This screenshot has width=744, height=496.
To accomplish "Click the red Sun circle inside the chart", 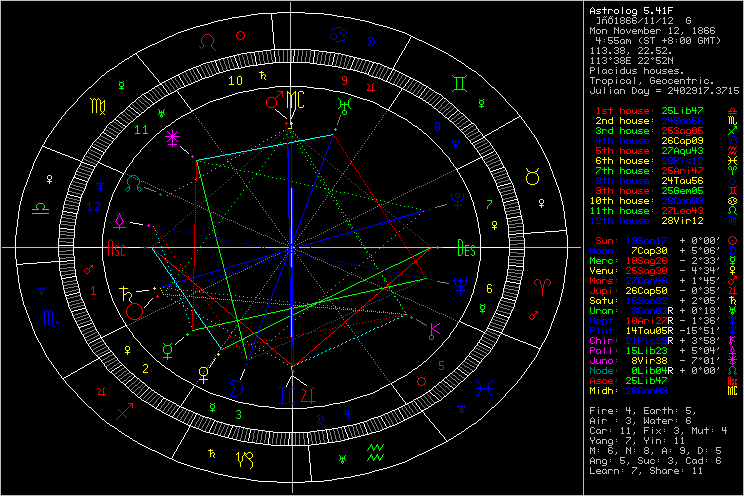I will point(134,312).
